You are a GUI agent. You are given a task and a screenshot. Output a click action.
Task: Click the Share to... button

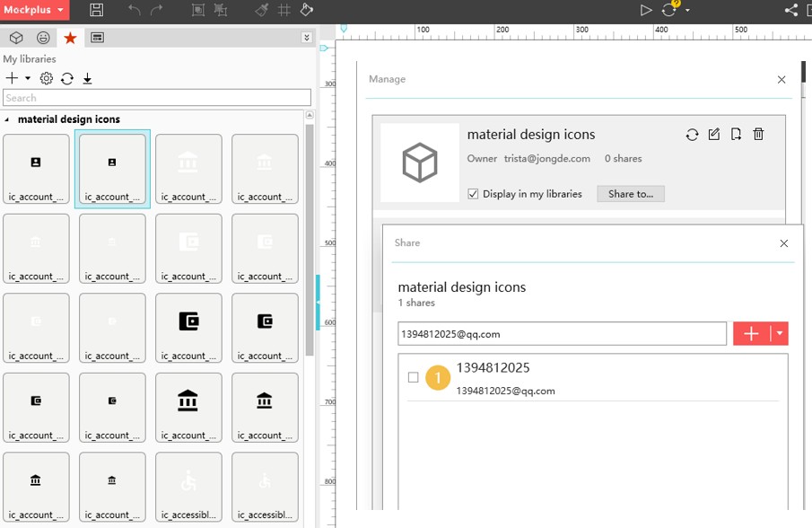tap(630, 194)
